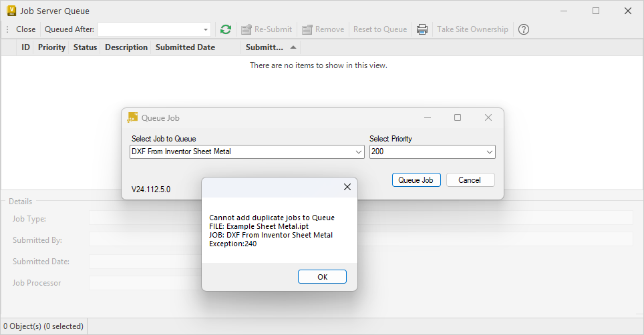Screen dimensions: 644x335
Task: Sort by Submitted Date column header
Action: click(185, 47)
